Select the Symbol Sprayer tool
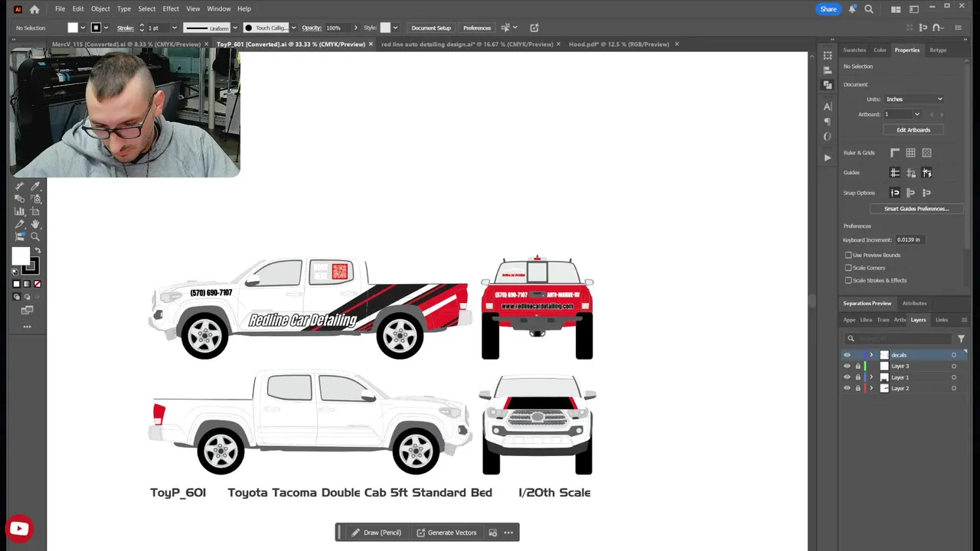 35,199
